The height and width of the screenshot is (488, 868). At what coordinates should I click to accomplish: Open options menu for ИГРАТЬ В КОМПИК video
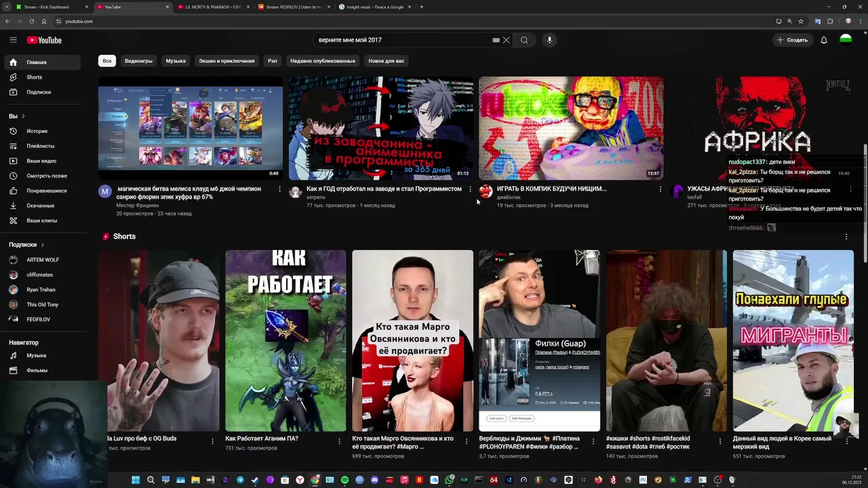click(x=660, y=189)
